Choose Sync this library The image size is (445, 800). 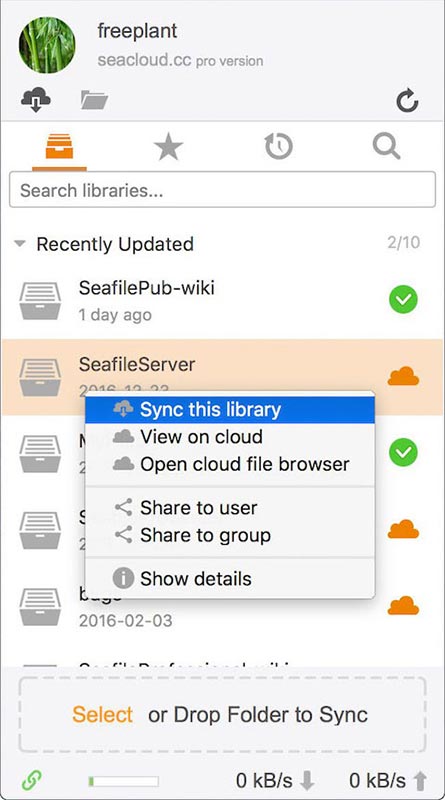[230, 410]
